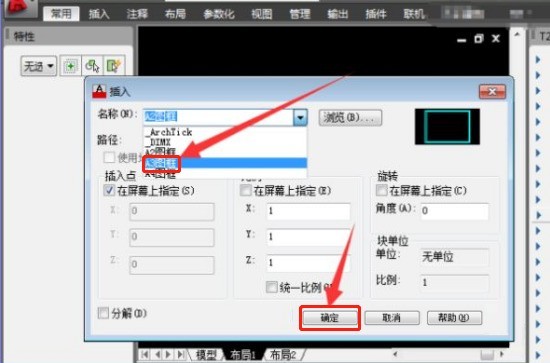550x363 pixels.
Task: Expand the 名称 combo box arrow
Action: [x=300, y=117]
